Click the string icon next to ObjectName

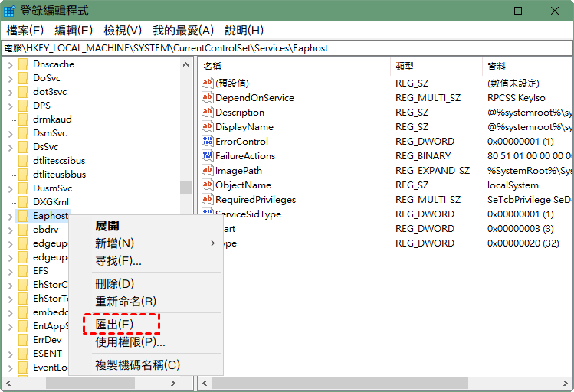[x=208, y=185]
